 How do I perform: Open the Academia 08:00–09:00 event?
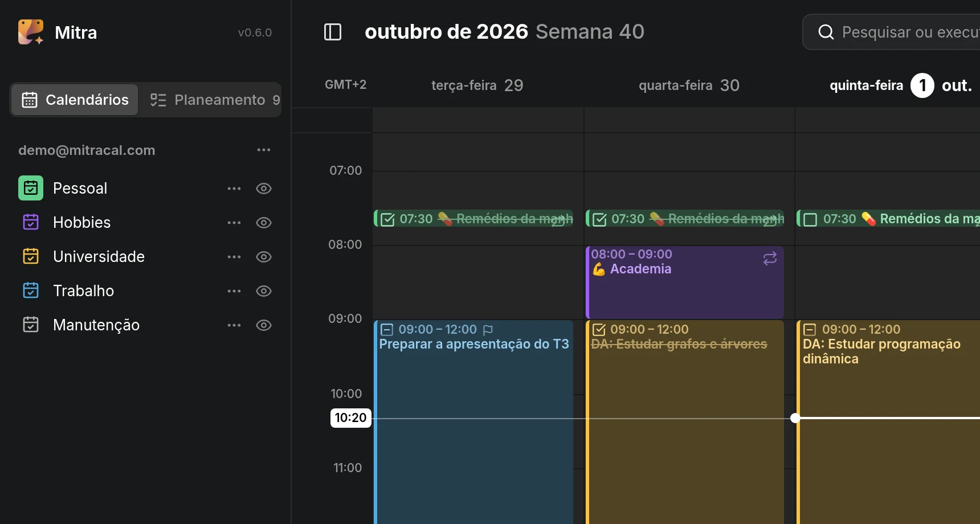click(685, 283)
